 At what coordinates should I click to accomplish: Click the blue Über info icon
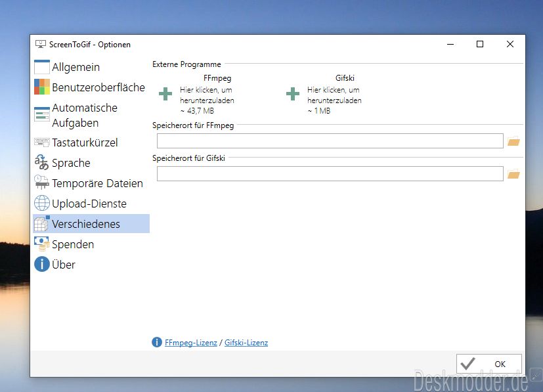tap(42, 264)
